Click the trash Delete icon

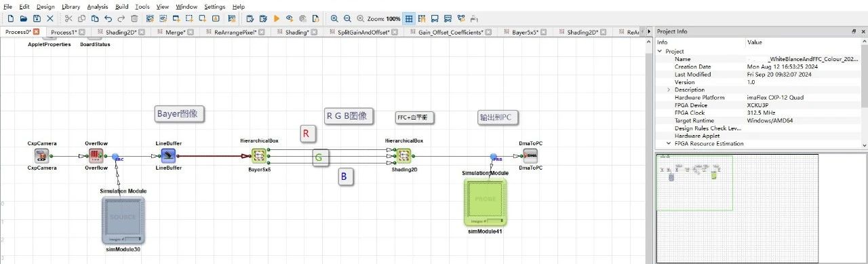tap(134, 19)
